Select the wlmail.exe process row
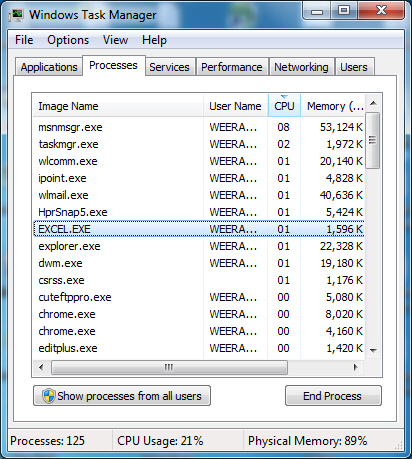The height and width of the screenshot is (459, 412). tap(199, 195)
